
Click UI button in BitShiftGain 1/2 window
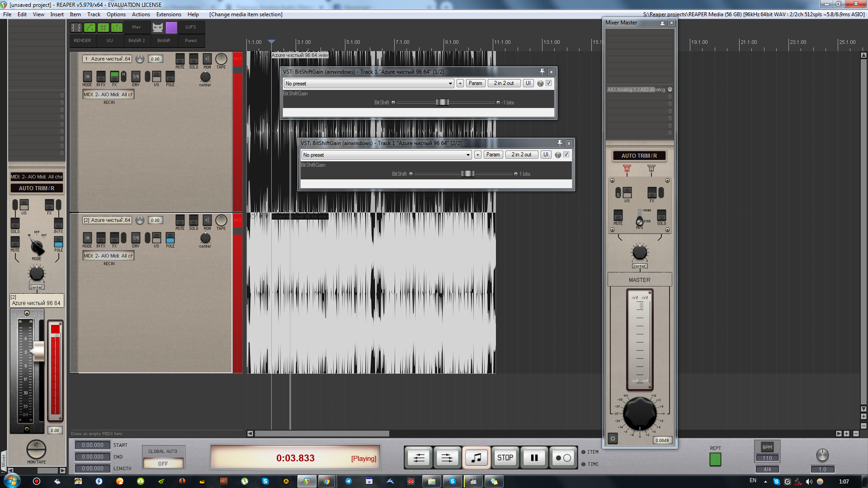pos(528,84)
